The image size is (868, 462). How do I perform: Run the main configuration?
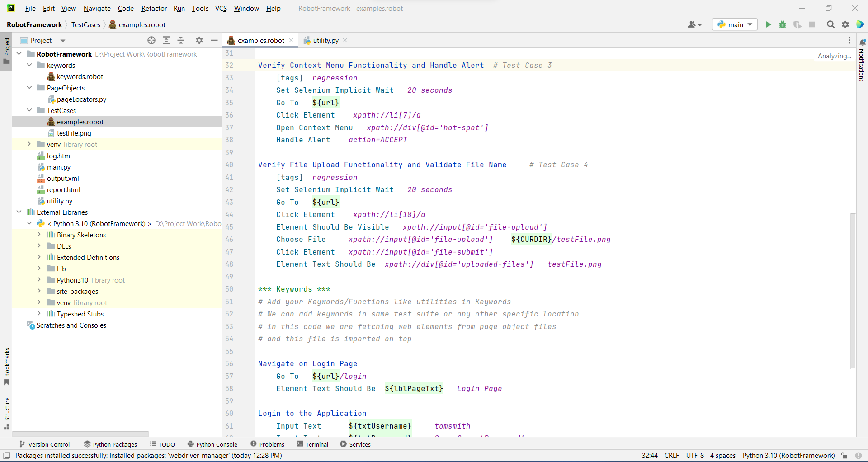768,25
